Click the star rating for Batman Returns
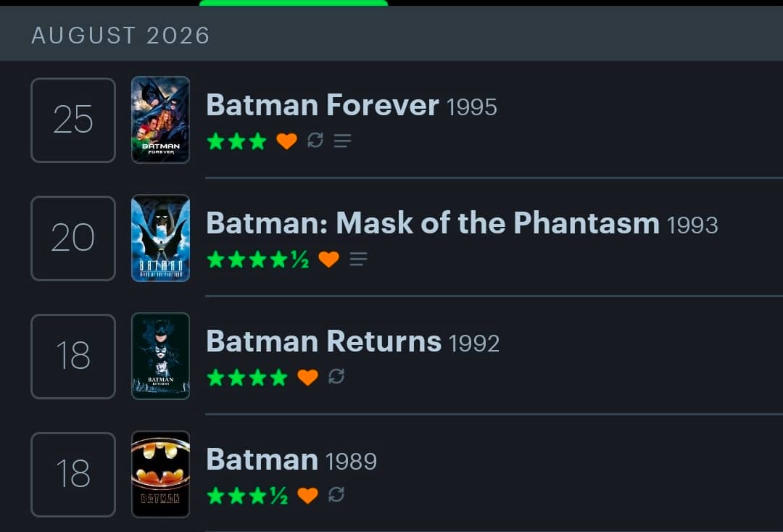 (x=247, y=378)
